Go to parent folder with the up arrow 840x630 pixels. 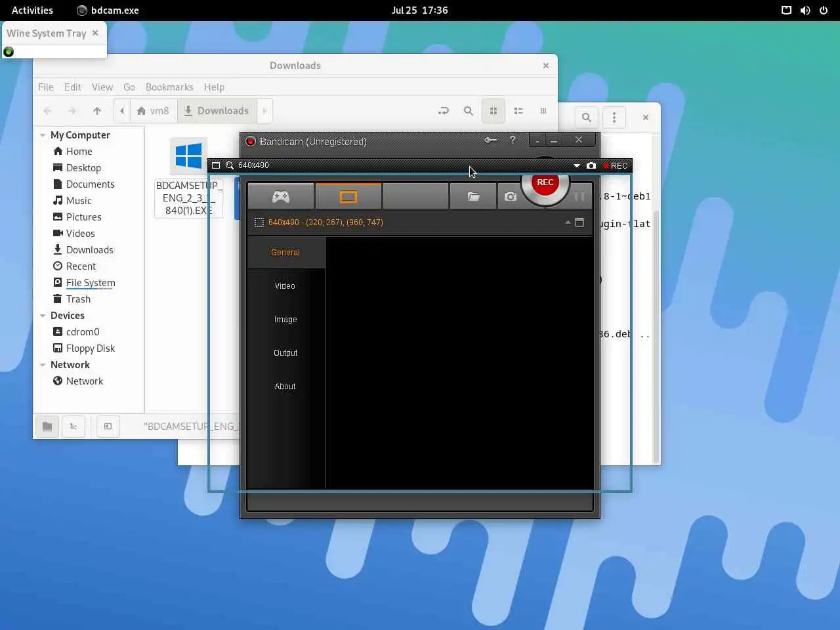(x=97, y=111)
